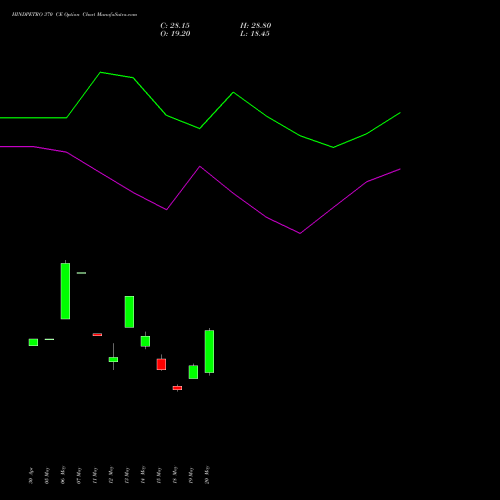500x500 pixels.
Task: Click the green 14 May candlestick
Action: tap(145, 341)
